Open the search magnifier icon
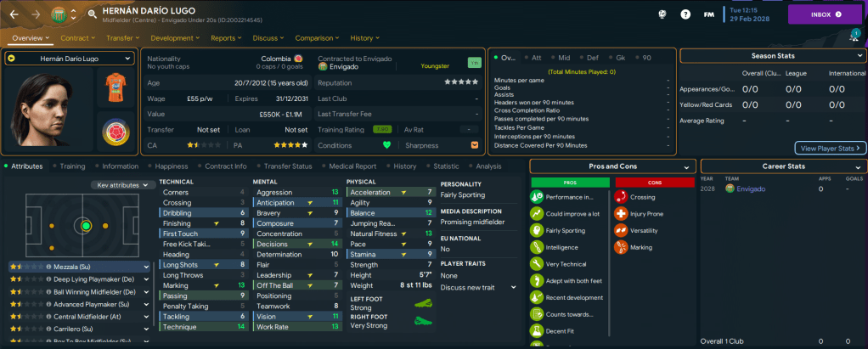 [x=92, y=14]
